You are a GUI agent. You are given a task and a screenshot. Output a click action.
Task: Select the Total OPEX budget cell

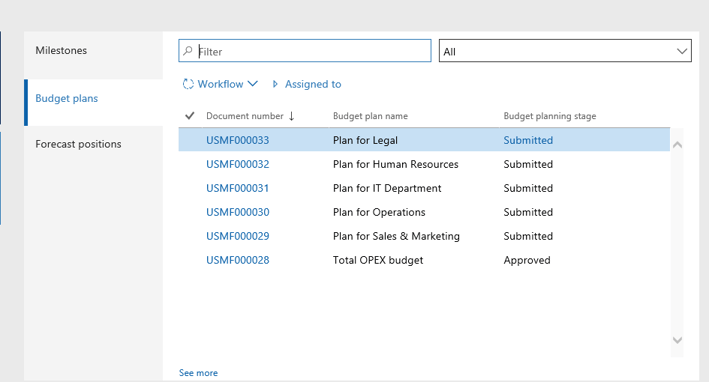tap(378, 260)
